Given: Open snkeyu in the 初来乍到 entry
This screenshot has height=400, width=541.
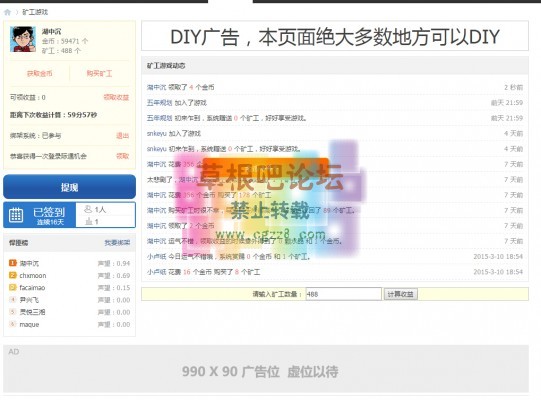Looking at the screenshot, I should pos(157,149).
